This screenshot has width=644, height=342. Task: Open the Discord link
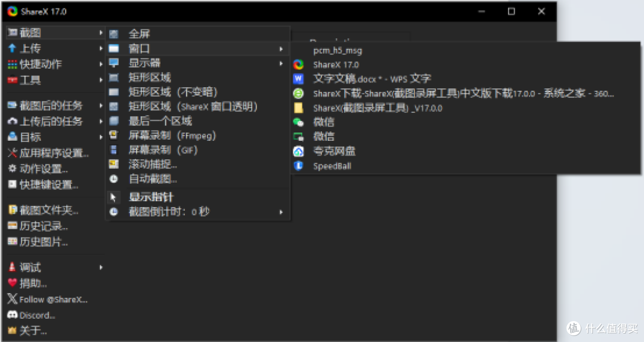click(55, 315)
